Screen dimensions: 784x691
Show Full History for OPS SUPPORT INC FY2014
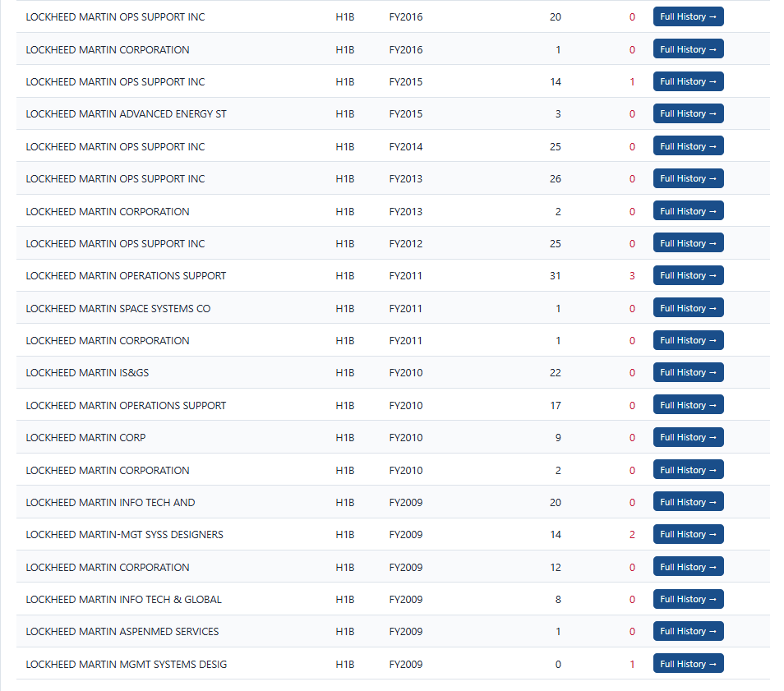(688, 146)
